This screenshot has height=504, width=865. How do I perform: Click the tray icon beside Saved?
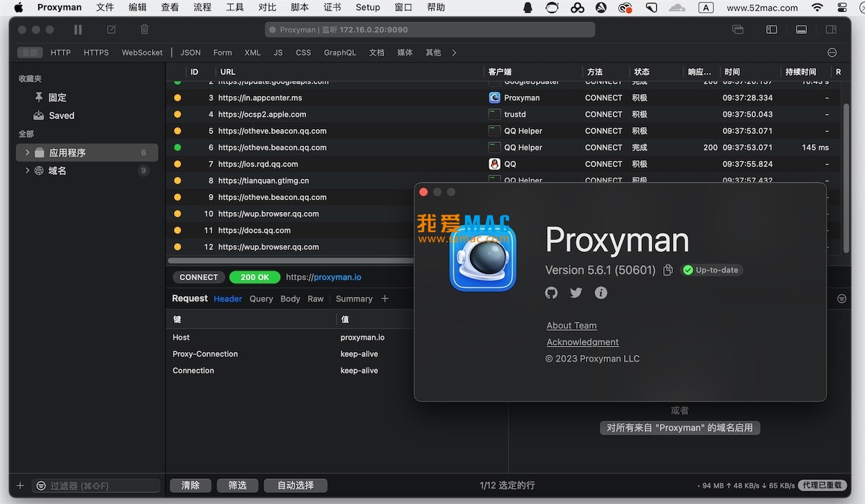click(x=39, y=115)
